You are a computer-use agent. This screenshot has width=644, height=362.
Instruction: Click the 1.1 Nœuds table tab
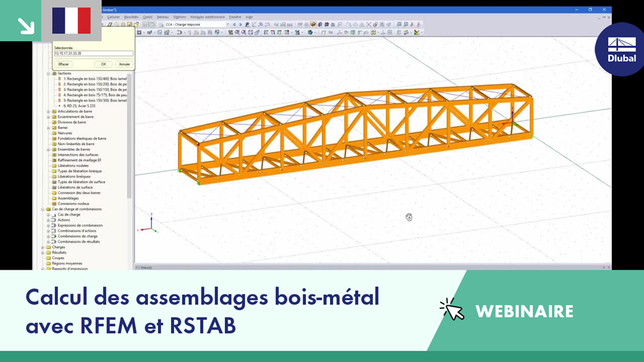click(145, 268)
